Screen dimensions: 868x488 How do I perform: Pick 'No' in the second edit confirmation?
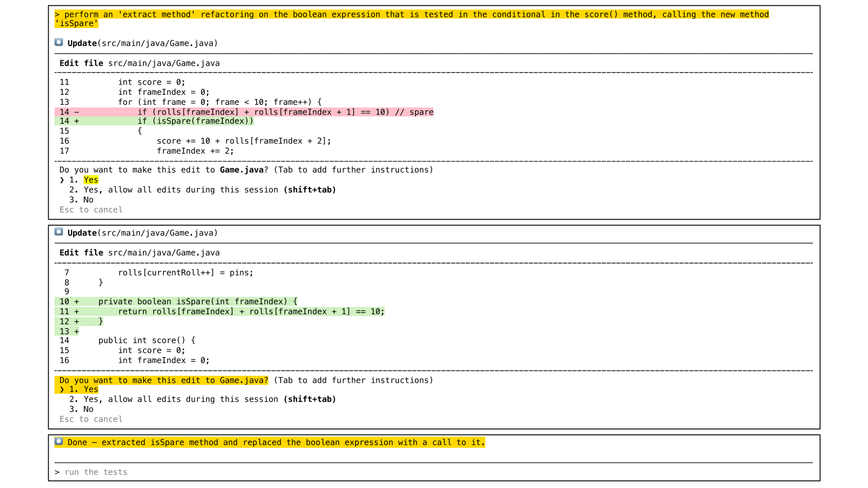pyautogui.click(x=88, y=409)
